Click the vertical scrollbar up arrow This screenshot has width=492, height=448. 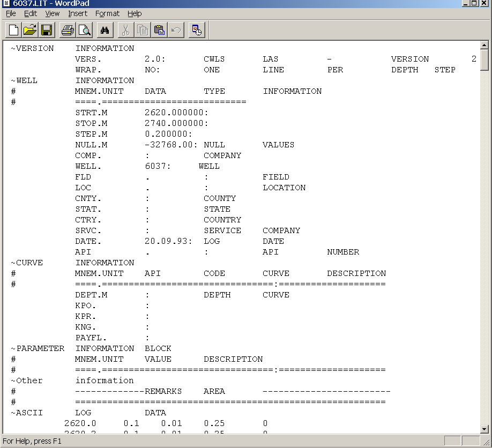click(484, 46)
